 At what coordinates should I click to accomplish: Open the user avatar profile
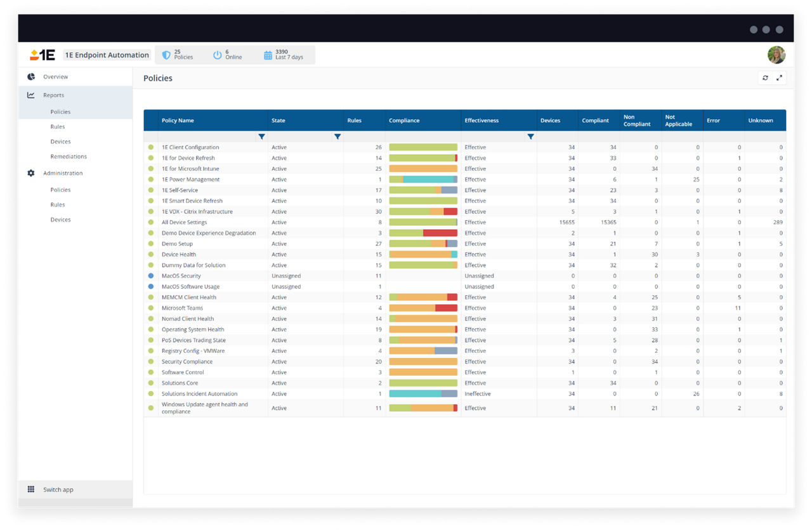click(776, 55)
